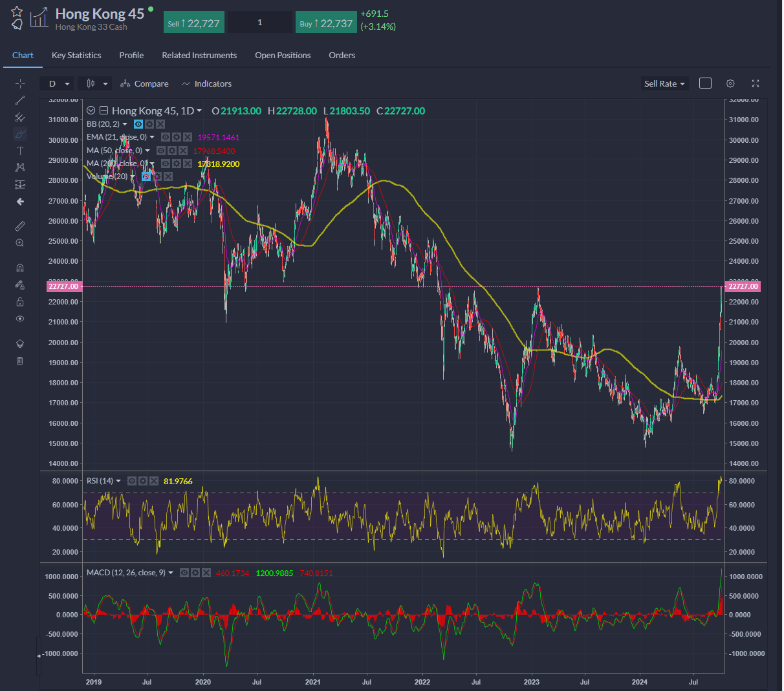Click the alert bell icon
Screen dimensions: 784x691
pyautogui.click(x=17, y=25)
